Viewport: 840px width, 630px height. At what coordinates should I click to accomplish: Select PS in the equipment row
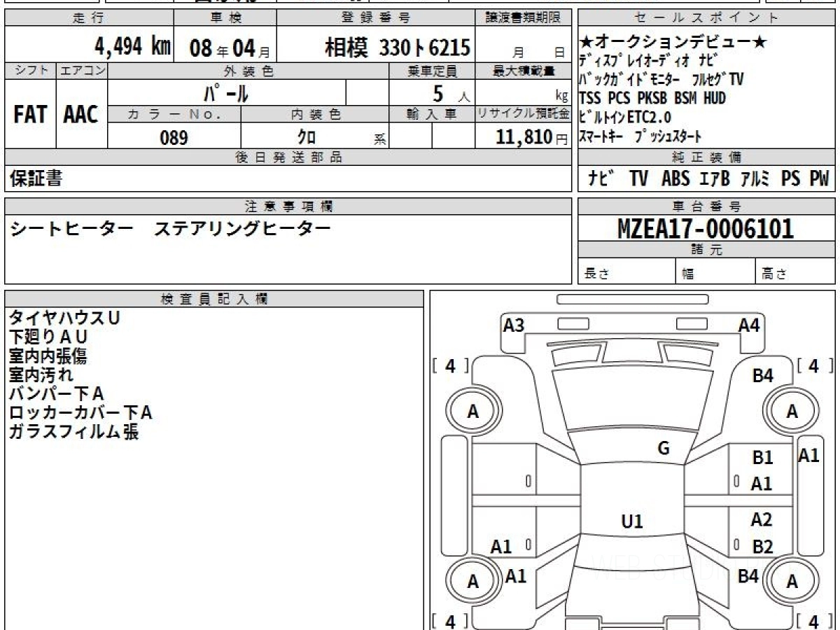[791, 179]
